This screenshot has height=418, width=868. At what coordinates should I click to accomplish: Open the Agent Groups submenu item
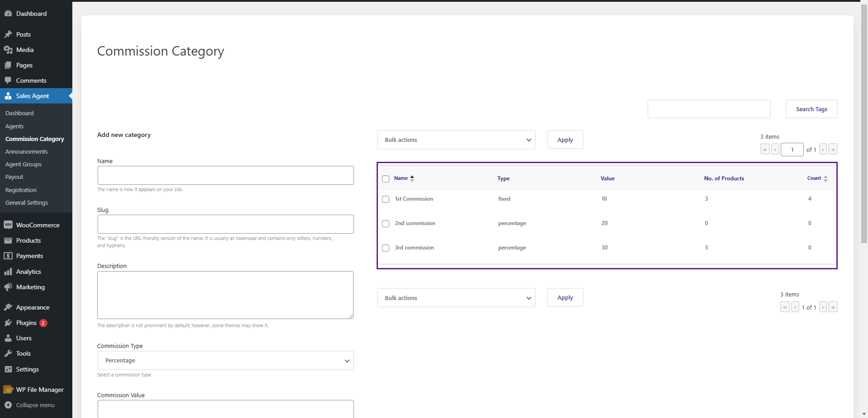click(24, 164)
